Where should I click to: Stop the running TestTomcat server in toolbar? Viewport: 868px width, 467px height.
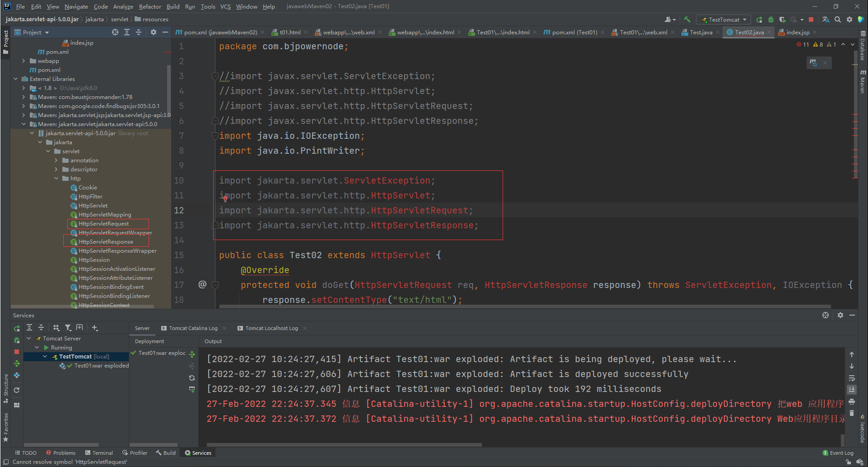tap(811, 19)
